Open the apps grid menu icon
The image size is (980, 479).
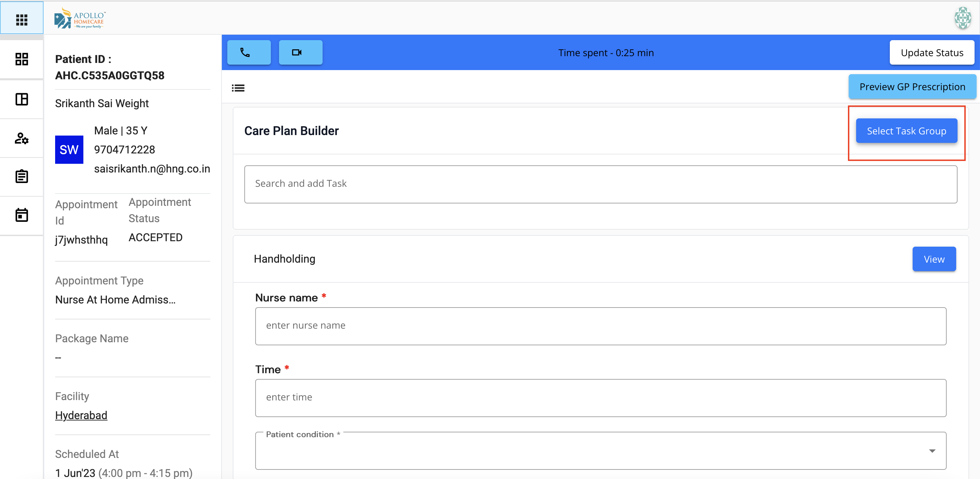click(22, 19)
